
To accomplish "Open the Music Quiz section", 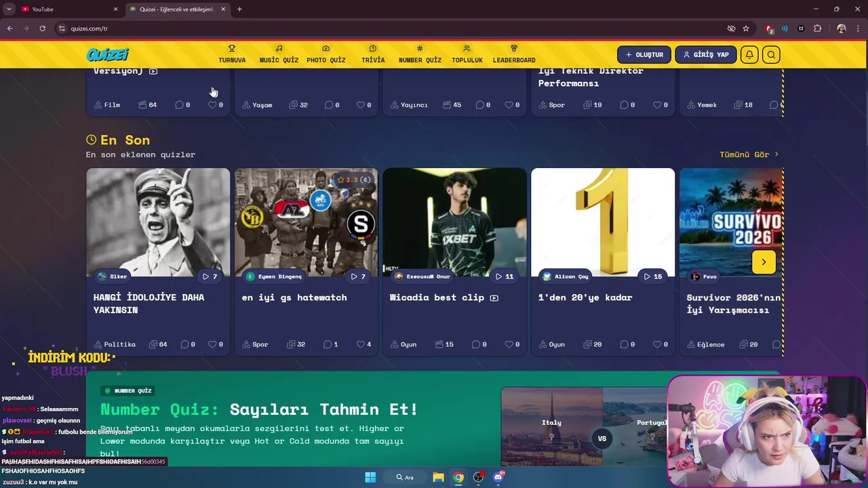I will [279, 54].
